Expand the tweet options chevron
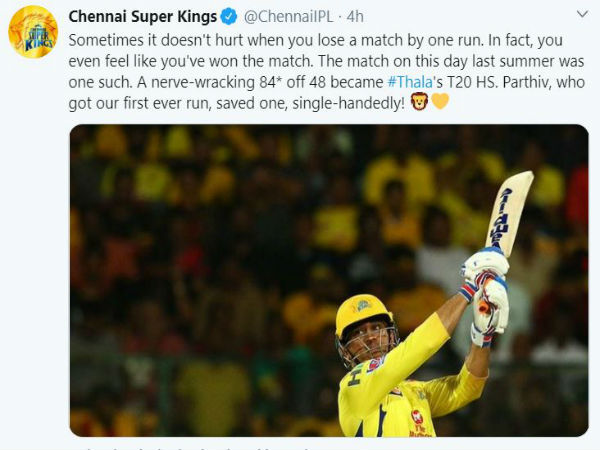Image resolution: width=600 pixels, height=450 pixels. (582, 15)
